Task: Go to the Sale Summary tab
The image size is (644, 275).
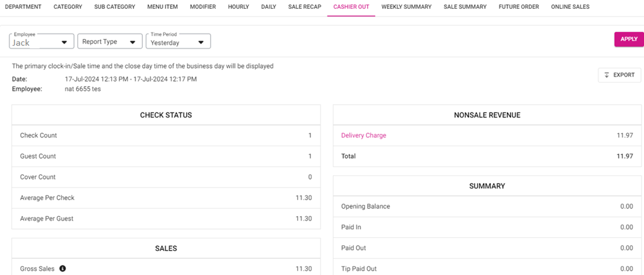Action: pos(465,7)
